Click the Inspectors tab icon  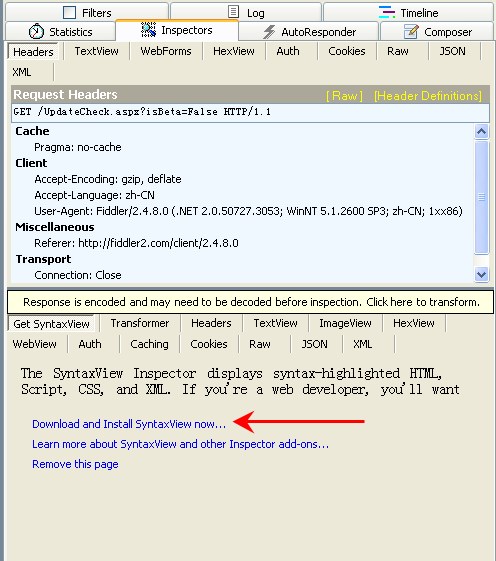148,30
